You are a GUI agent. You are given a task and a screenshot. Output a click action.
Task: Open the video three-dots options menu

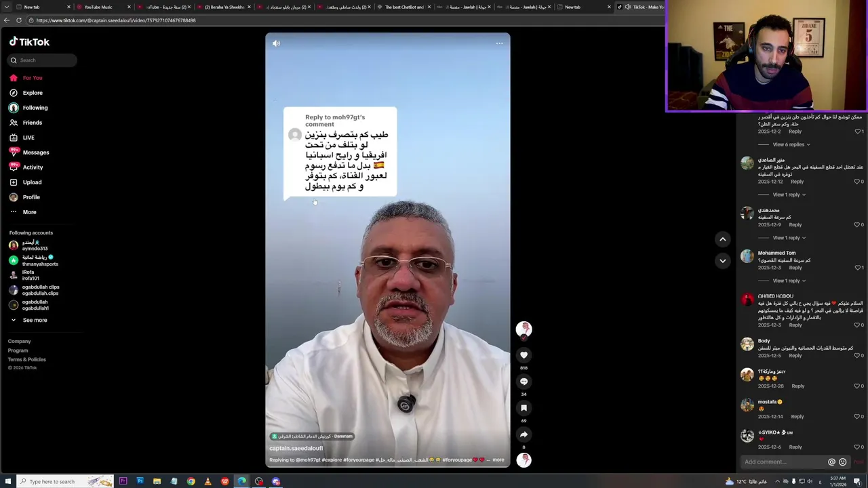coord(499,43)
